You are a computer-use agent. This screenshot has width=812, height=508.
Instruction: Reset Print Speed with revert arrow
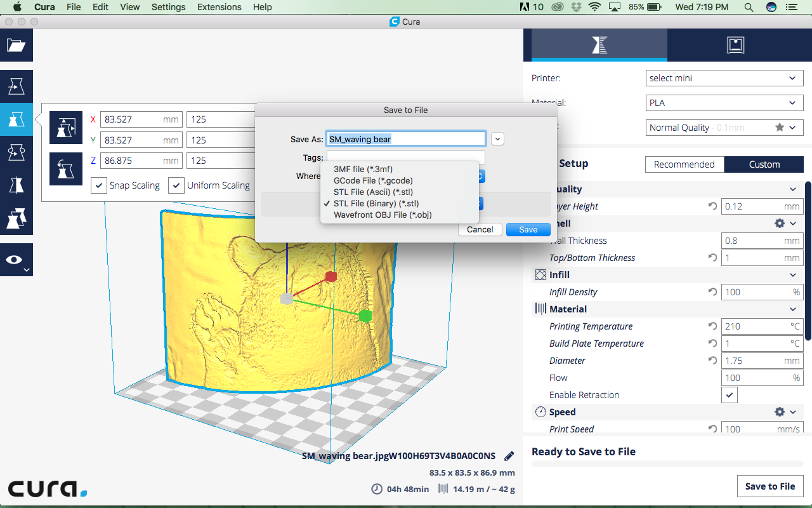(712, 429)
